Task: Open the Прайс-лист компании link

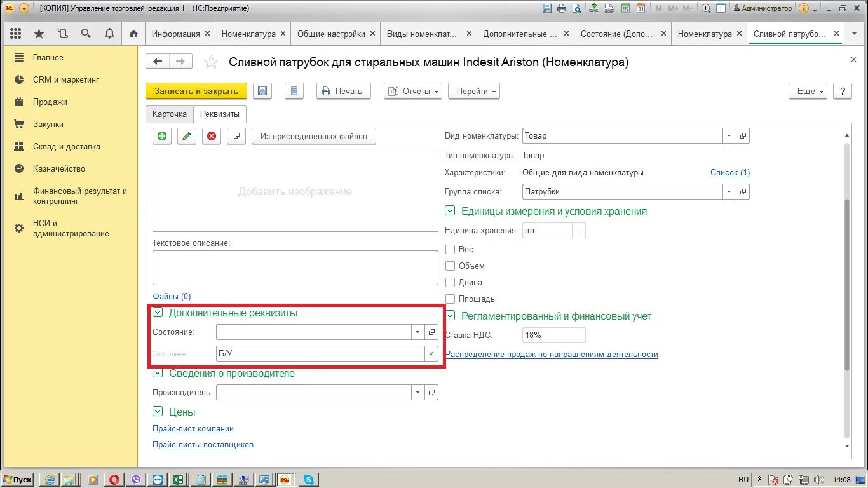Action: click(x=193, y=429)
